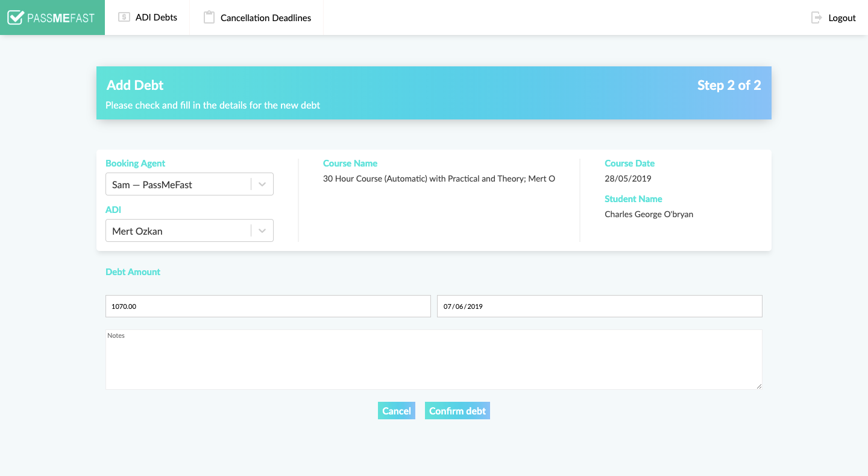Image resolution: width=868 pixels, height=476 pixels.
Task: Expand the Booking Agent dropdown arrow
Action: click(x=262, y=185)
